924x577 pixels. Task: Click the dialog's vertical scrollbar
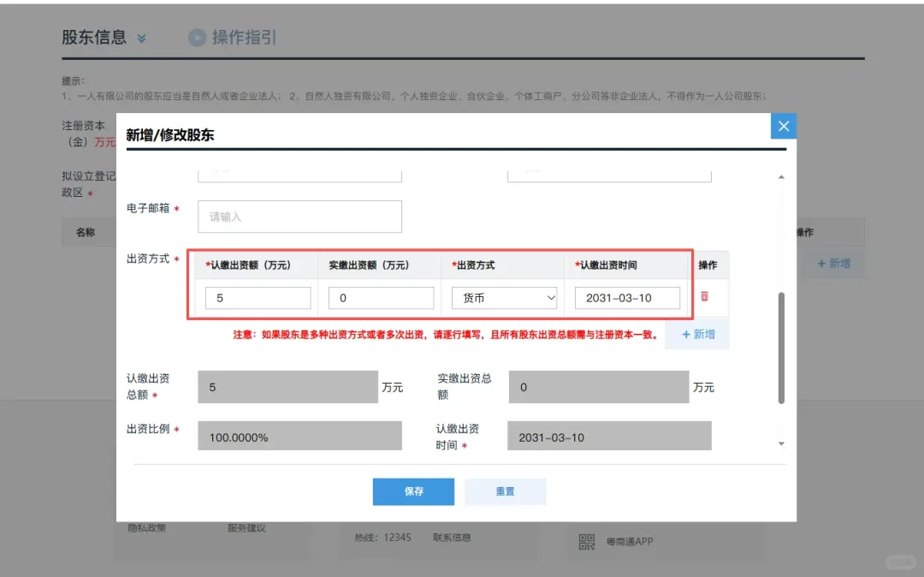(x=780, y=342)
